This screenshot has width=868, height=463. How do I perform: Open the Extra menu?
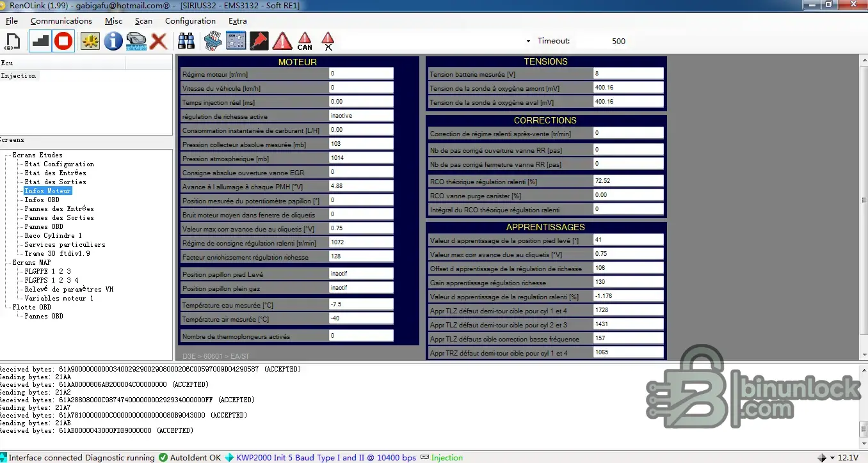click(237, 21)
